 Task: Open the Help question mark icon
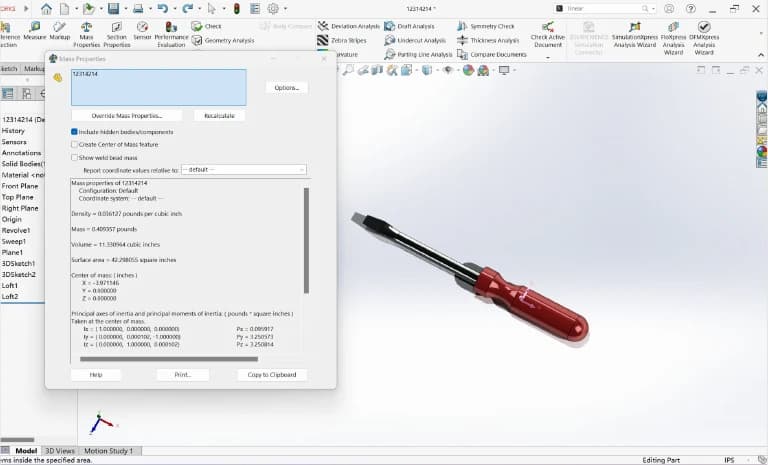[x=691, y=8]
